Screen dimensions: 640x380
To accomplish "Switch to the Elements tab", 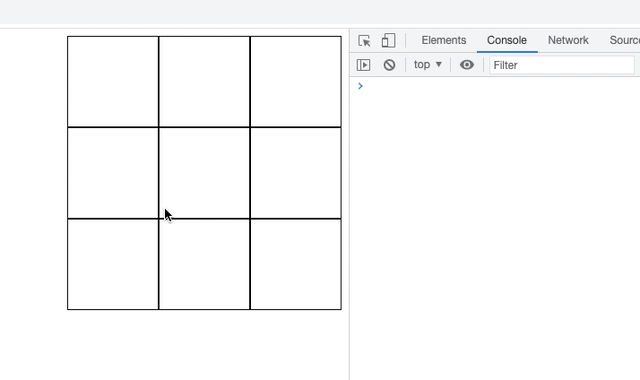I will pos(444,40).
